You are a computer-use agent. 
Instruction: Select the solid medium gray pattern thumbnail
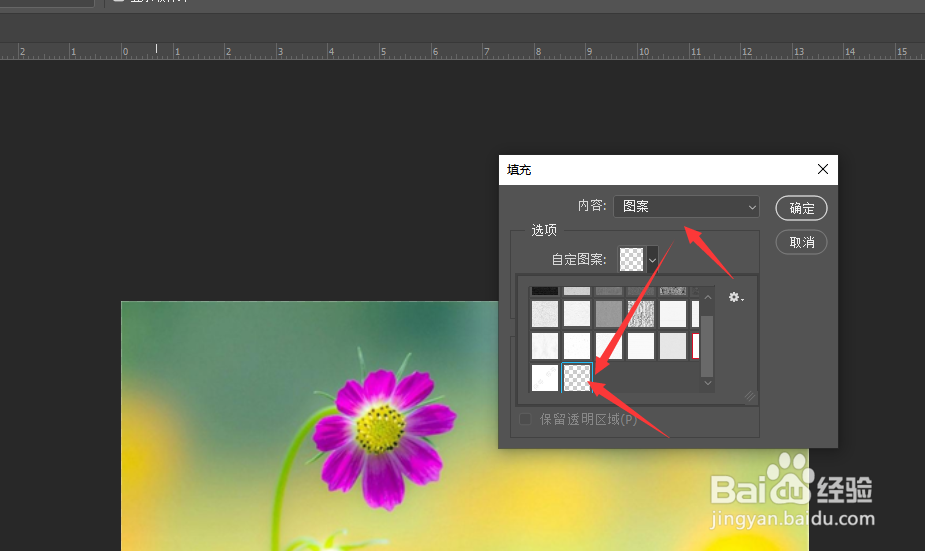click(608, 313)
